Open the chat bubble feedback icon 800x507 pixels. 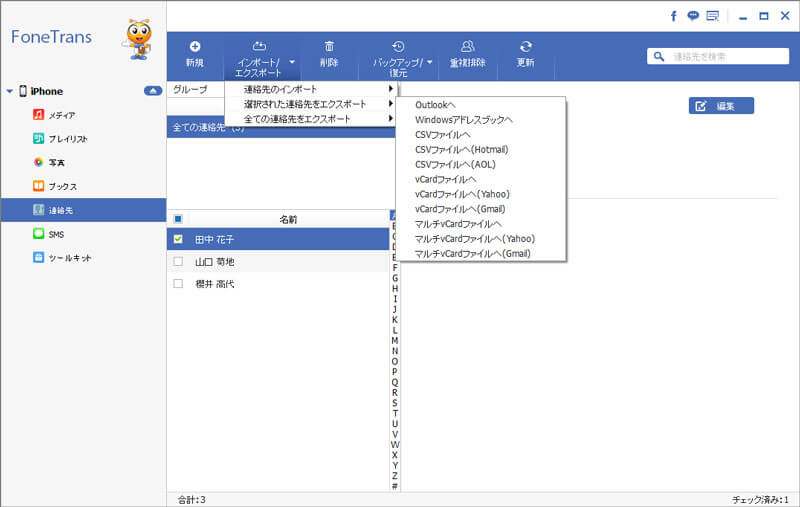tap(693, 16)
